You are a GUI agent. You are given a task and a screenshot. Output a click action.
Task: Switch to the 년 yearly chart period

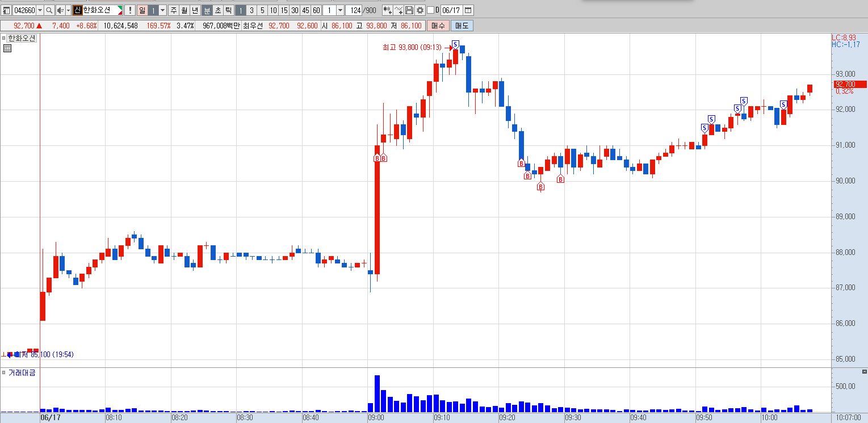(195, 10)
